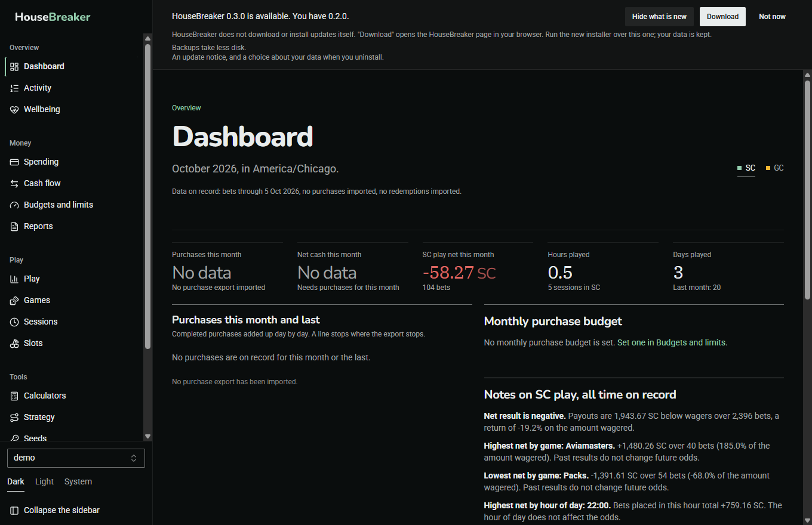Viewport: 812px width, 525px height.
Task: Open Dashboard via its grid icon
Action: (x=14, y=66)
